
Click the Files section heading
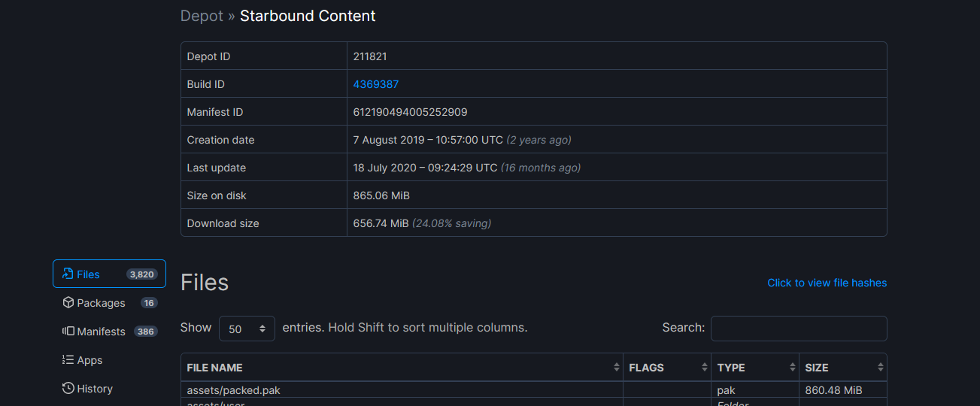pyautogui.click(x=205, y=283)
